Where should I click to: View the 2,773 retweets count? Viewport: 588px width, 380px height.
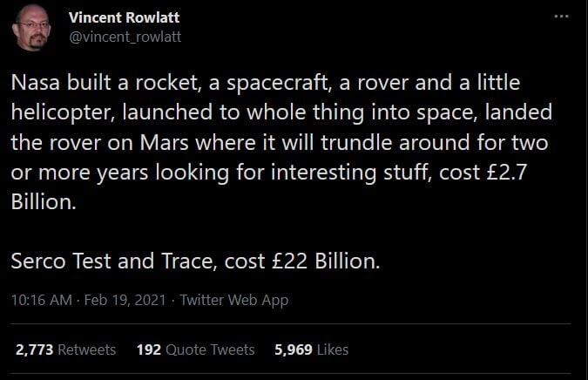coord(35,349)
